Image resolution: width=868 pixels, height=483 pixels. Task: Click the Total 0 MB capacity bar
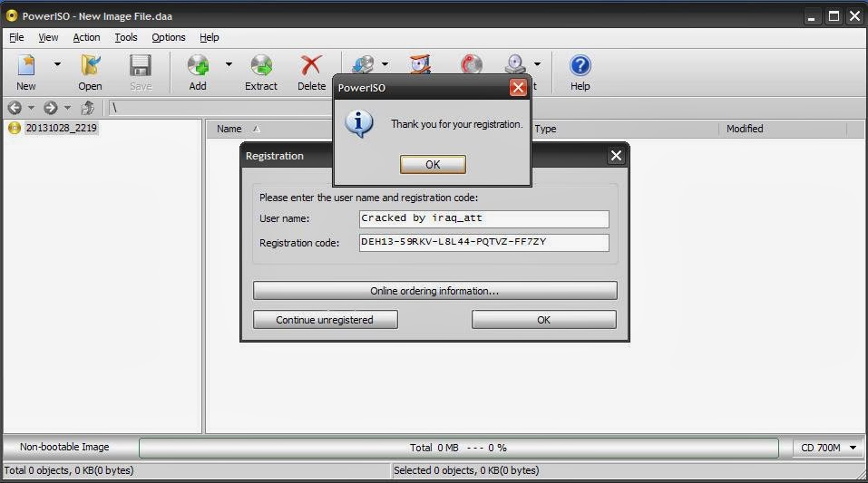(458, 448)
